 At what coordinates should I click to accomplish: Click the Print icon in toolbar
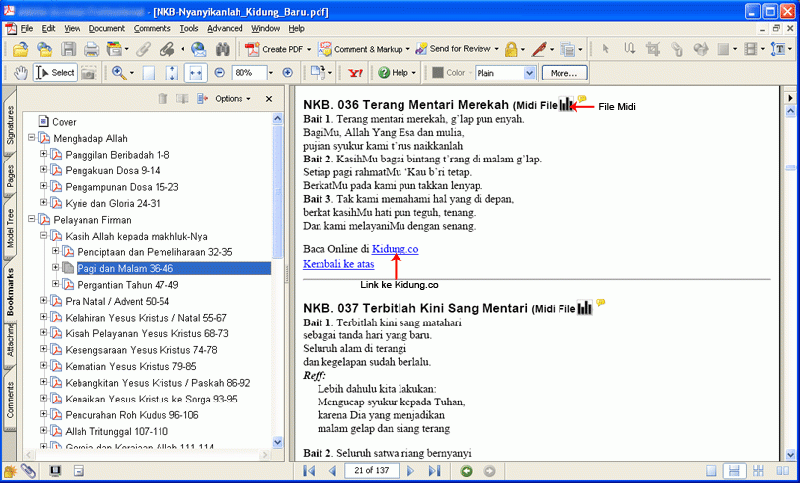[x=91, y=48]
